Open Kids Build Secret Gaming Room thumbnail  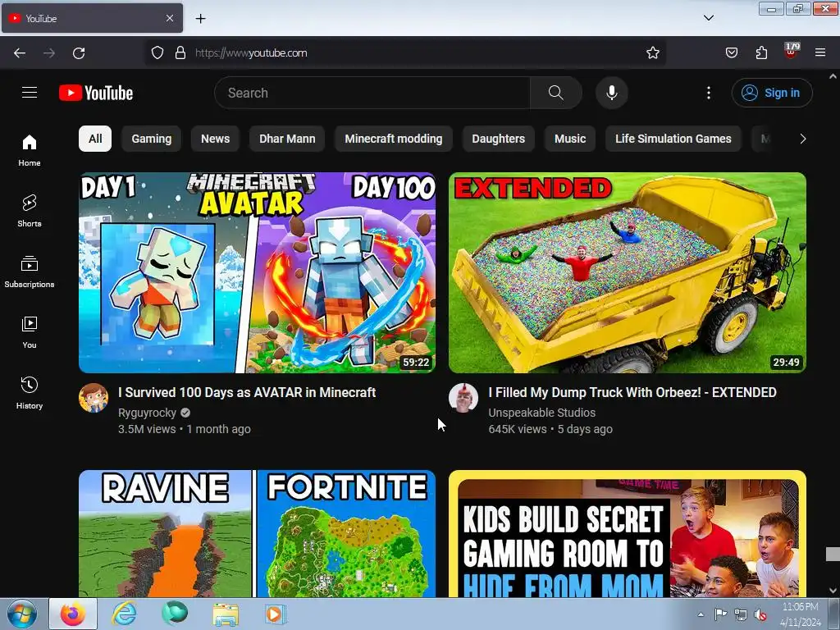[x=628, y=533]
